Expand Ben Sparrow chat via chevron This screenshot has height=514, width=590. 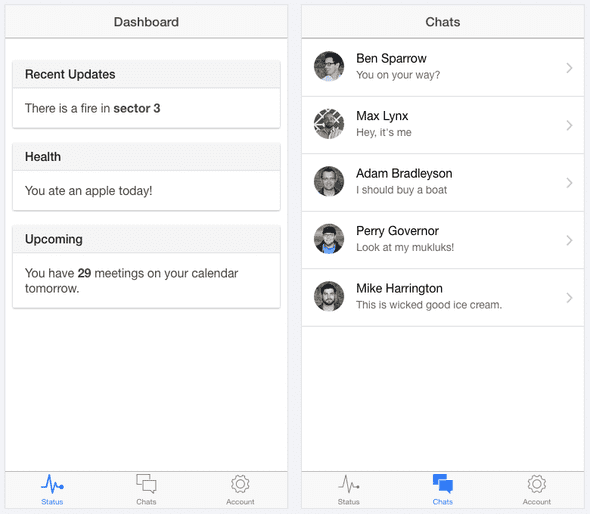[x=569, y=68]
